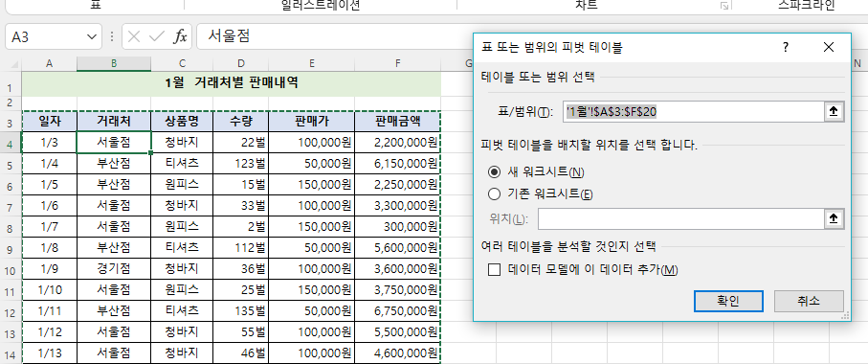Viewport: 868px width, 364px height.
Task: Select the 기존 워크시트 radio option
Action: [x=495, y=193]
